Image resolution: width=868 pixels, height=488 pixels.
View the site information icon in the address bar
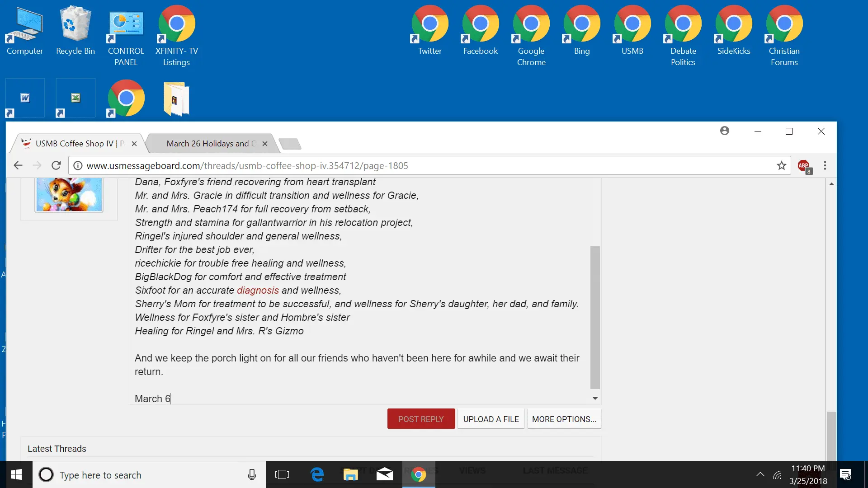pos(78,166)
